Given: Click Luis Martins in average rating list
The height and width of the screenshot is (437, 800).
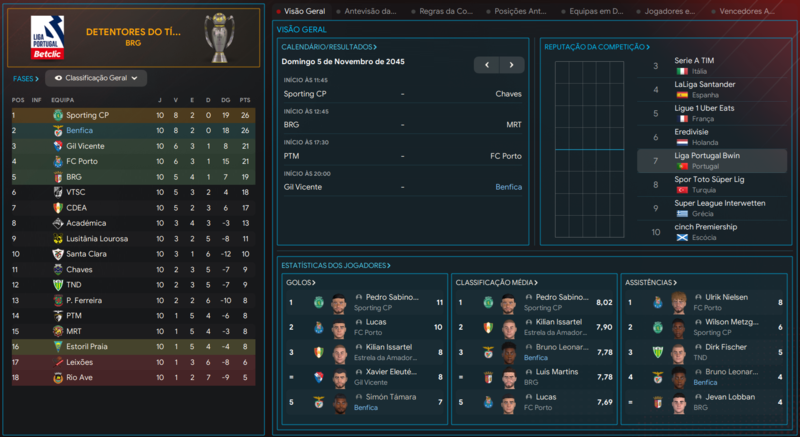Looking at the screenshot, I should click(557, 372).
